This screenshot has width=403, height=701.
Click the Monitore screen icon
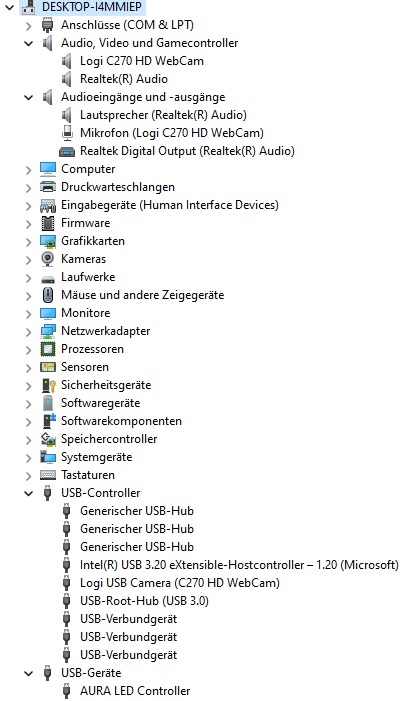coord(47,313)
